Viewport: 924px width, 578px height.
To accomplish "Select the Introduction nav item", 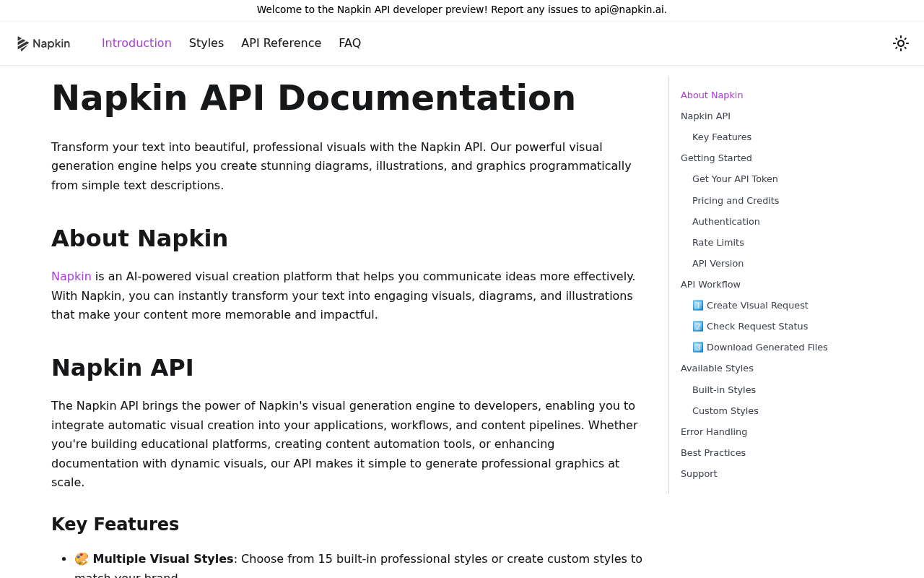I will pos(136,43).
